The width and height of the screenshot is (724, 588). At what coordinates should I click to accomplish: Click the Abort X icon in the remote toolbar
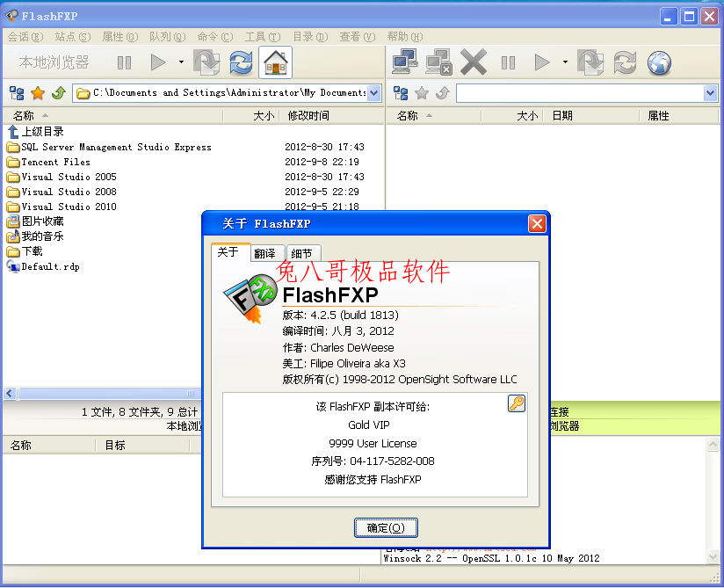click(474, 62)
